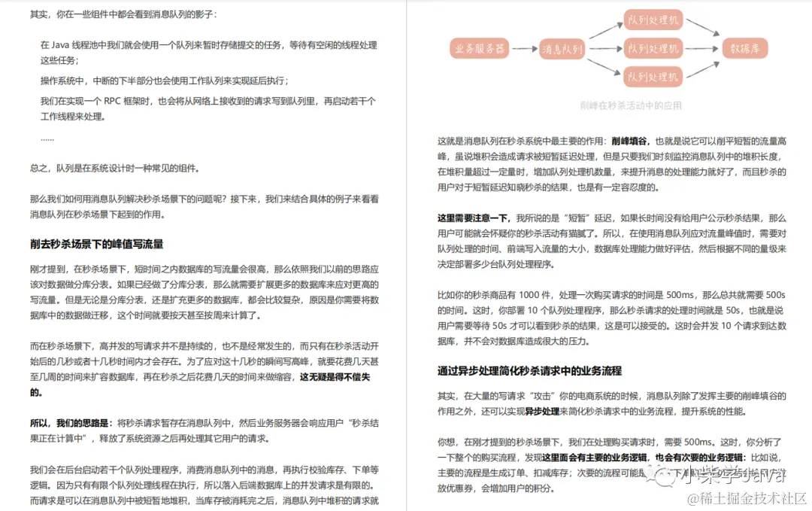The image size is (812, 511).
Task: Click the 消息队列 box in the diagram
Action: (x=562, y=49)
